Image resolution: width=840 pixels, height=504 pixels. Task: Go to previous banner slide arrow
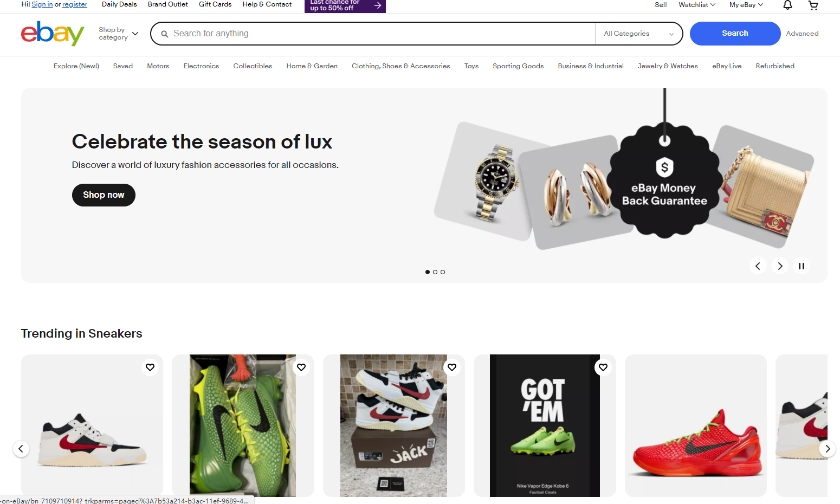tap(758, 266)
